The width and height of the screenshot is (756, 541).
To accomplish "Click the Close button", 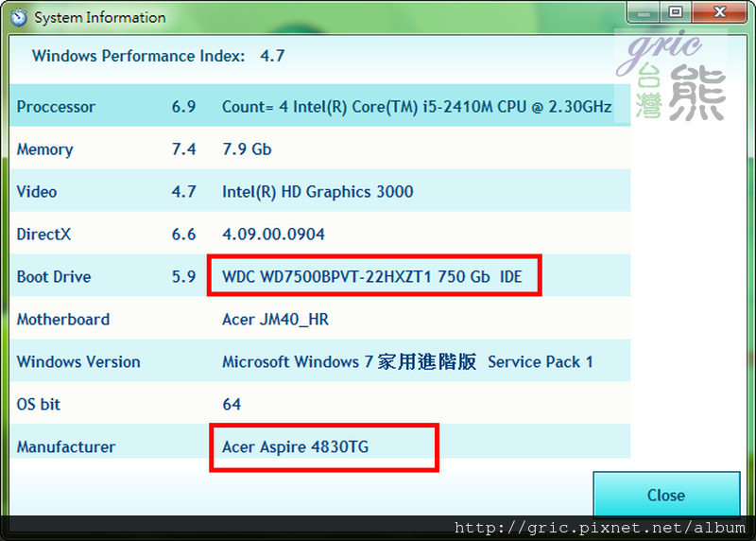I will tap(666, 495).
